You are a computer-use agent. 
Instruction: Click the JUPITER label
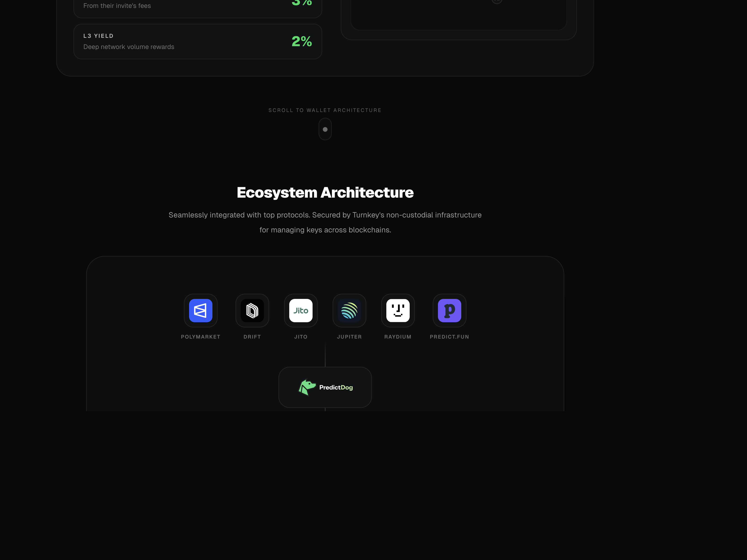[x=349, y=337]
